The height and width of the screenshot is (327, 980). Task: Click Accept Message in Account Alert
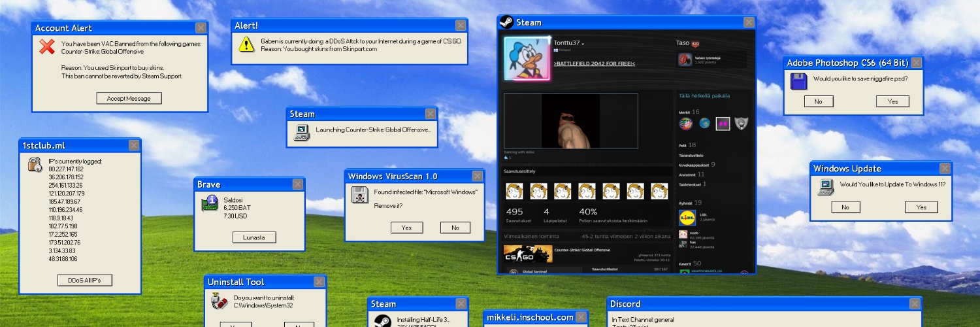coord(129,98)
